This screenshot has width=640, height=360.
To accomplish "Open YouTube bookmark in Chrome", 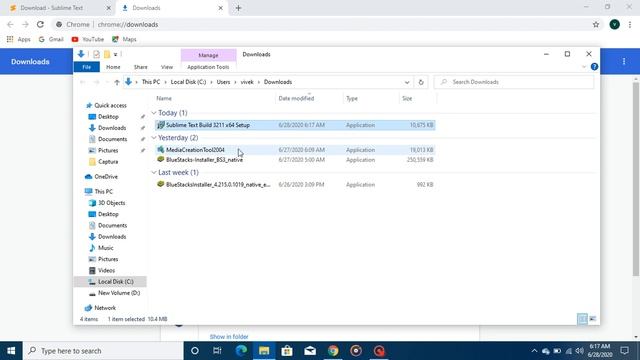I will [x=88, y=39].
